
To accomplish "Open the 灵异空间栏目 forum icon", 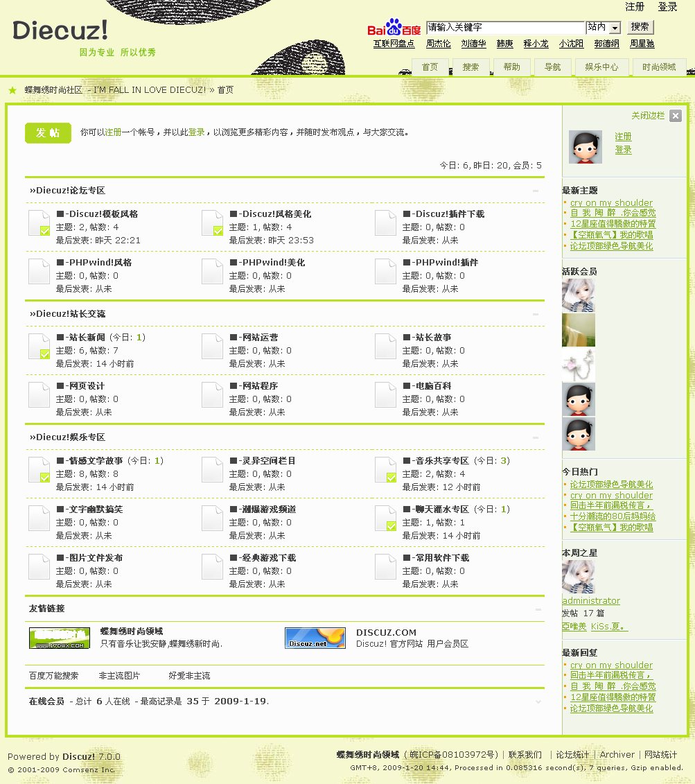I will pyautogui.click(x=212, y=470).
